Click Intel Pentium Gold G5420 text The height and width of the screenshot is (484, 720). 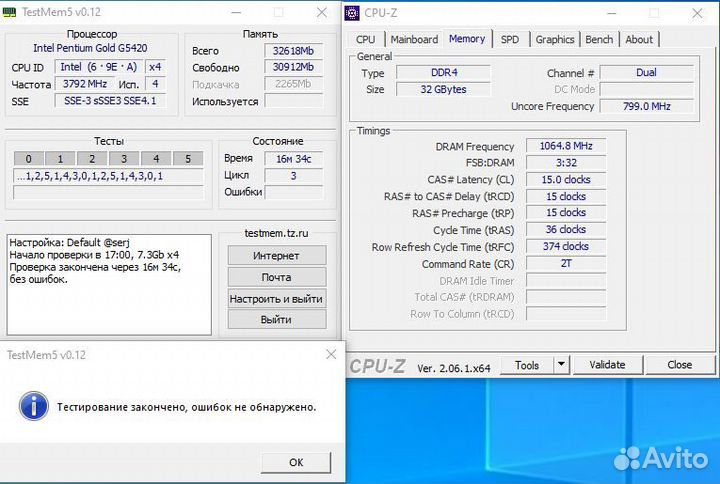90,48
